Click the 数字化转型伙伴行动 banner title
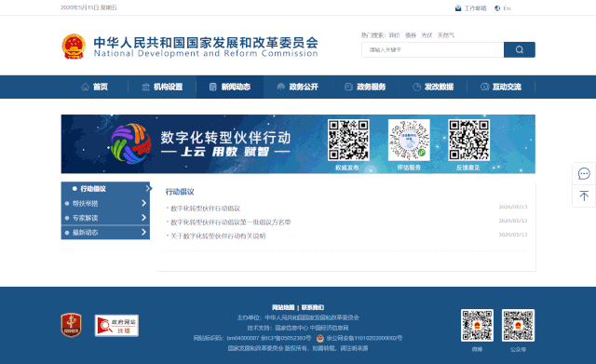 point(225,138)
